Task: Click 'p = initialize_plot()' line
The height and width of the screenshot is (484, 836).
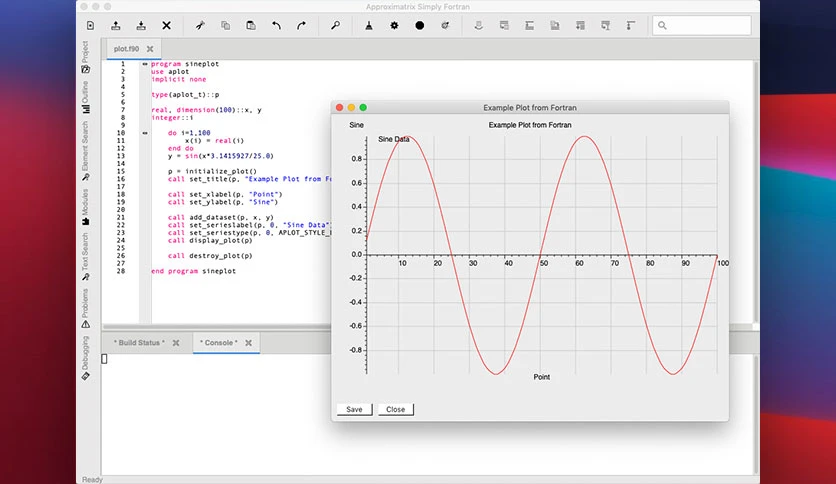Action: coord(212,172)
